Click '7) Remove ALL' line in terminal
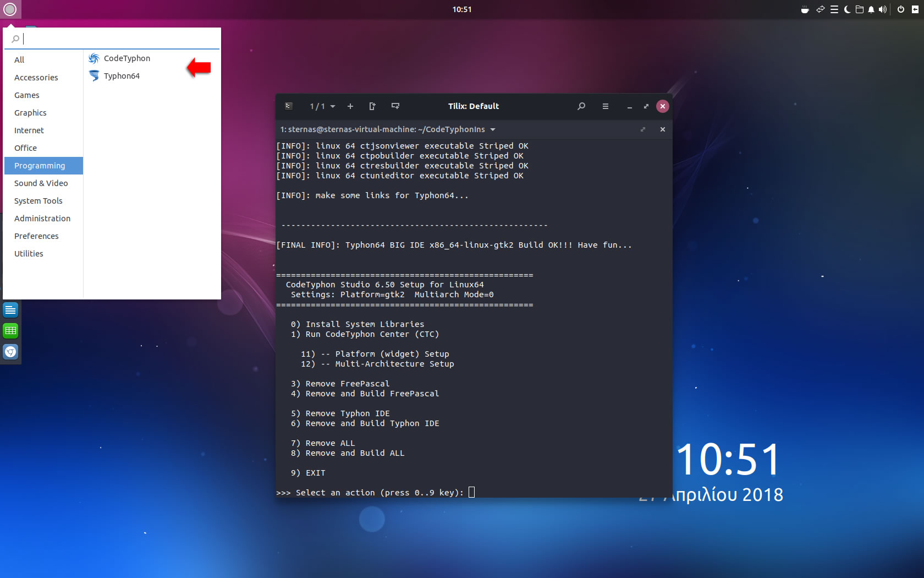 click(323, 443)
